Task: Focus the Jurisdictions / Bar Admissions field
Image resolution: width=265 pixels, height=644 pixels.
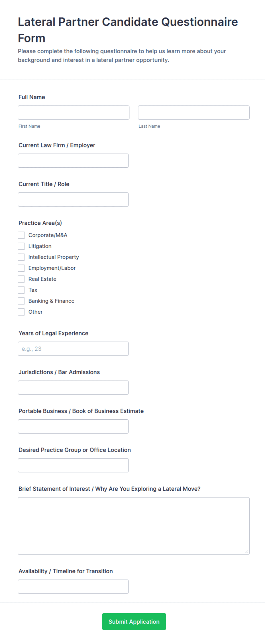Action: pos(73,388)
